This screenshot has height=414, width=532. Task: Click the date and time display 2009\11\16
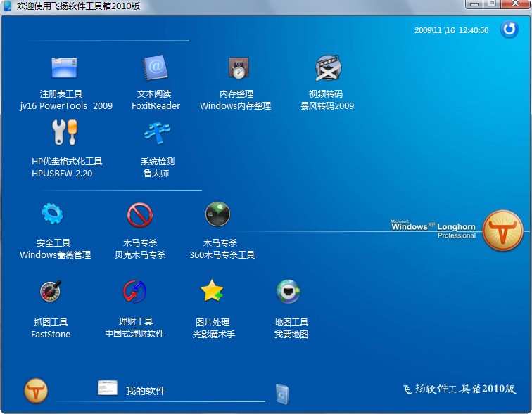pos(451,30)
